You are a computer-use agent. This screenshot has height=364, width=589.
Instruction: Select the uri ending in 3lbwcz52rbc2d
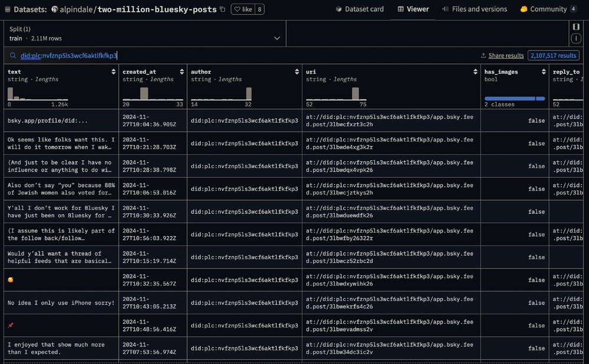(391, 257)
